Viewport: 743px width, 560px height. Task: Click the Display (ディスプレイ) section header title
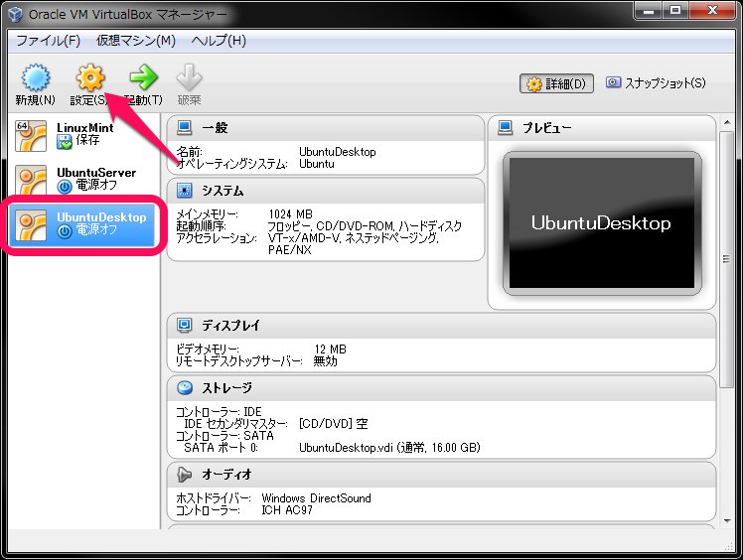click(x=230, y=325)
